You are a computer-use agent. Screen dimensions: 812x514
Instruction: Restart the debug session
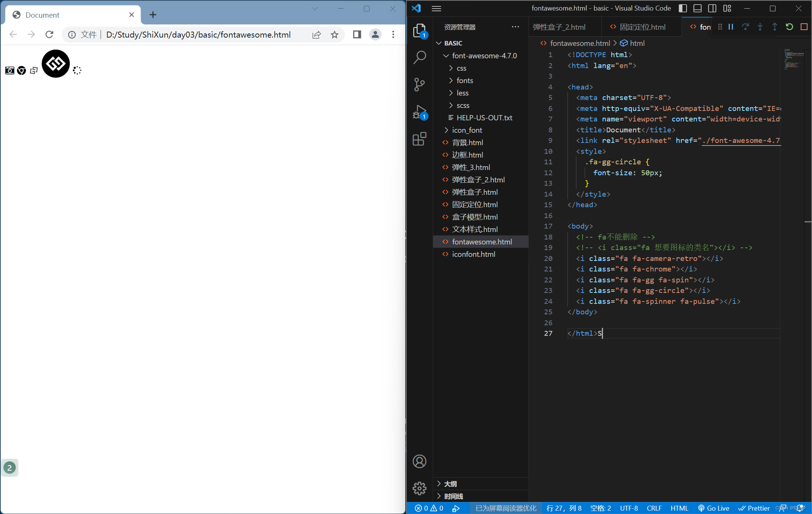pos(789,27)
